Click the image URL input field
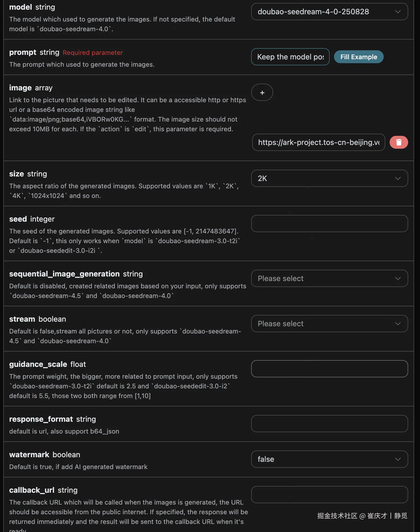The height and width of the screenshot is (532, 420). (319, 142)
